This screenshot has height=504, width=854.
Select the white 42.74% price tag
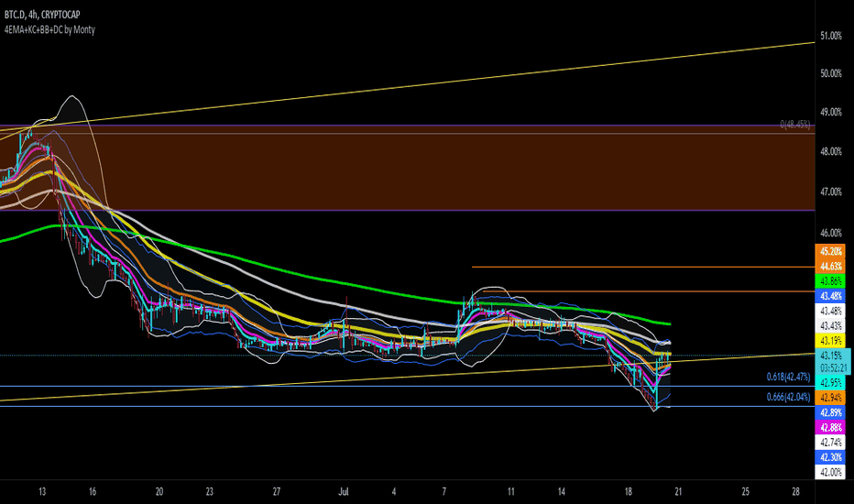click(830, 442)
